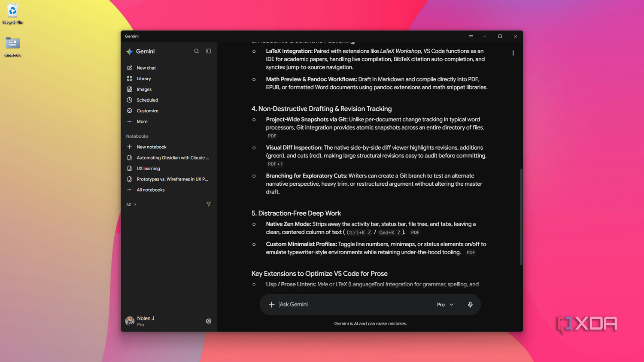Click the plus icon to add attachments
644x362 pixels.
point(271,305)
